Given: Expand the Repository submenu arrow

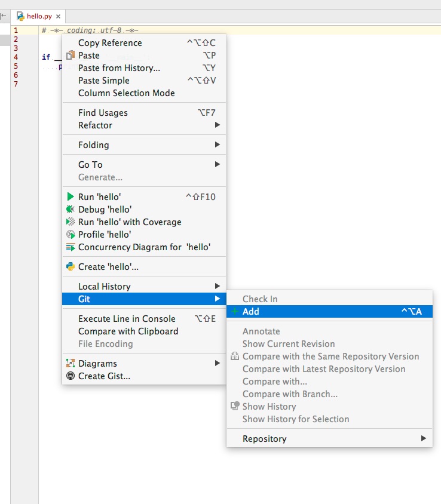Looking at the screenshot, I should coord(424,438).
